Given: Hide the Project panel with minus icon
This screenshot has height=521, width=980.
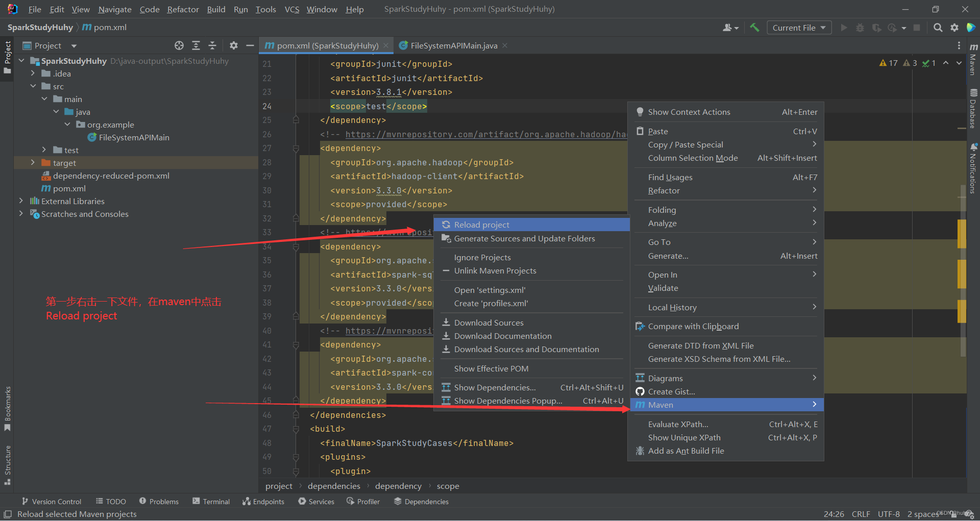Looking at the screenshot, I should tap(250, 45).
